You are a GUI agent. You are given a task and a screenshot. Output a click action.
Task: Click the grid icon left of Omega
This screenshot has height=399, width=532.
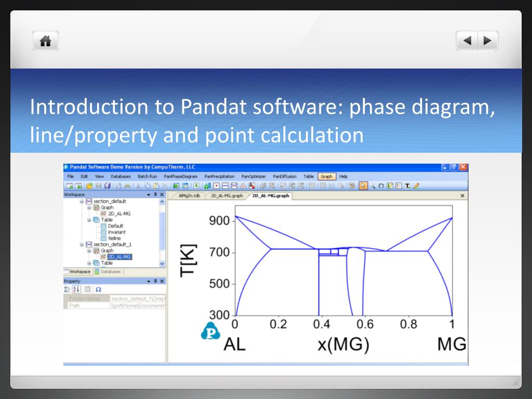87,289
